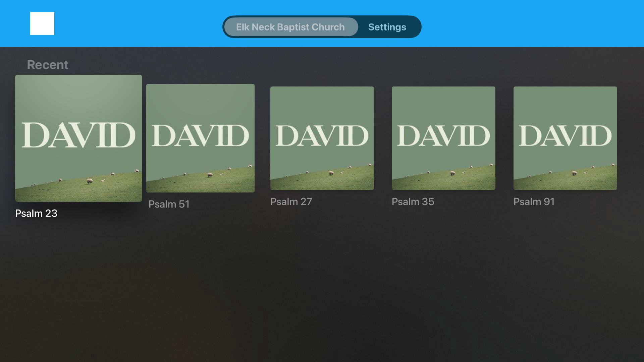This screenshot has height=362, width=644.
Task: Click the Recent section heading
Action: pos(48,65)
